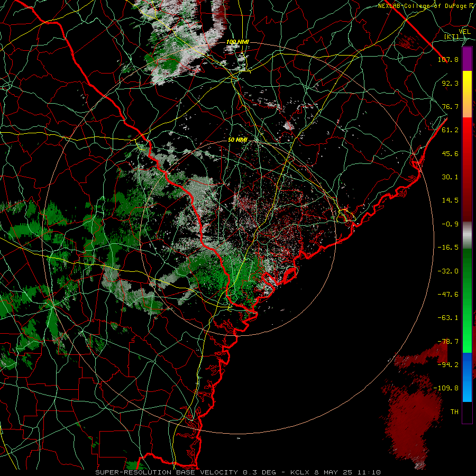
Task: Click the purple segment of velocity color bar
Action: (x=467, y=59)
